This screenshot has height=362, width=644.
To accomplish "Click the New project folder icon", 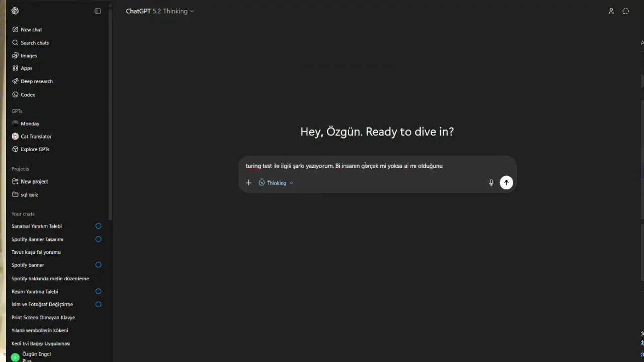I will [15, 182].
